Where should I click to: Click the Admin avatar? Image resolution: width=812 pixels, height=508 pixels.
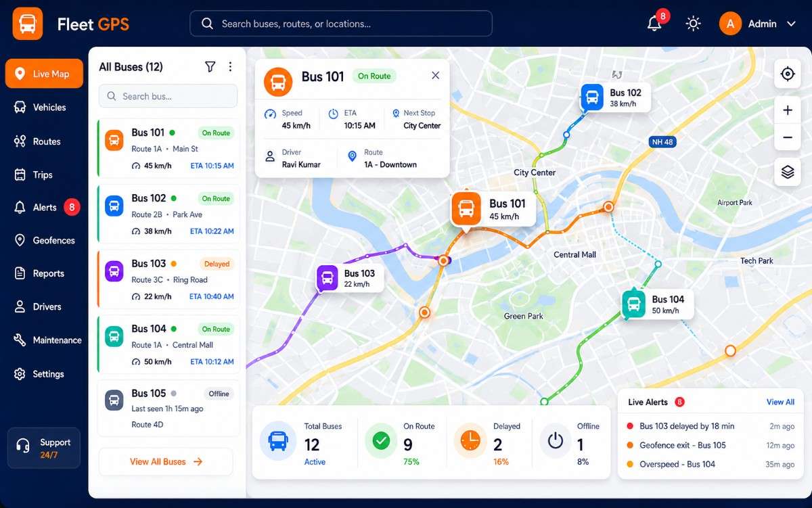pyautogui.click(x=730, y=24)
